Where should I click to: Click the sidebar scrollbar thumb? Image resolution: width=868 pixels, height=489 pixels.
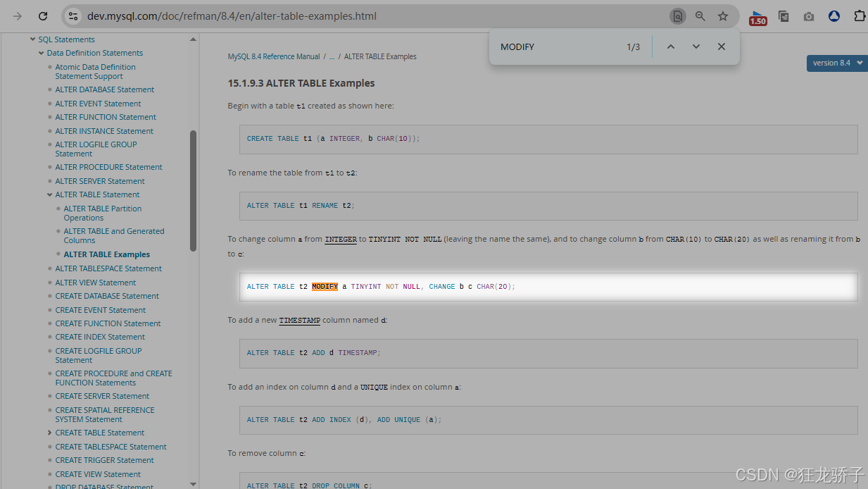(193, 190)
